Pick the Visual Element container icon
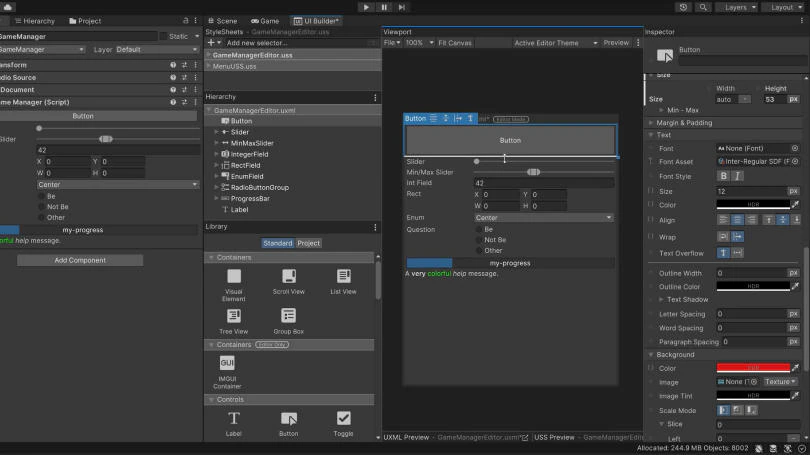 click(x=233, y=277)
